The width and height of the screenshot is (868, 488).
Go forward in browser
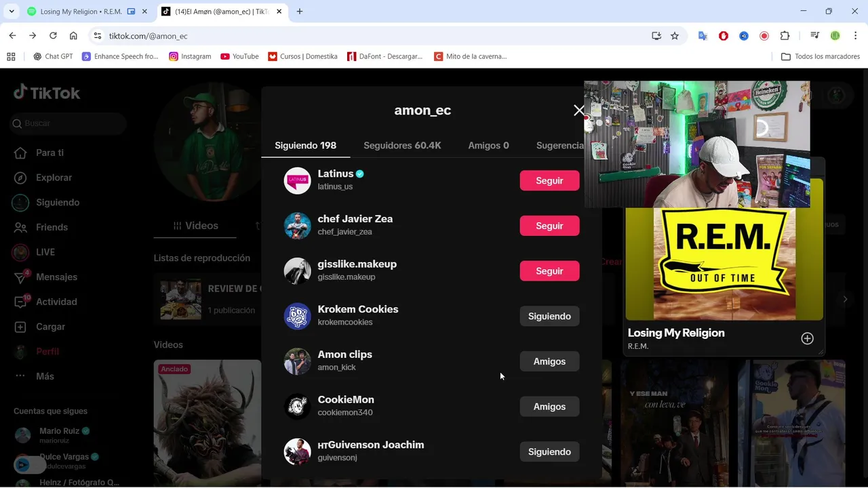tap(33, 35)
